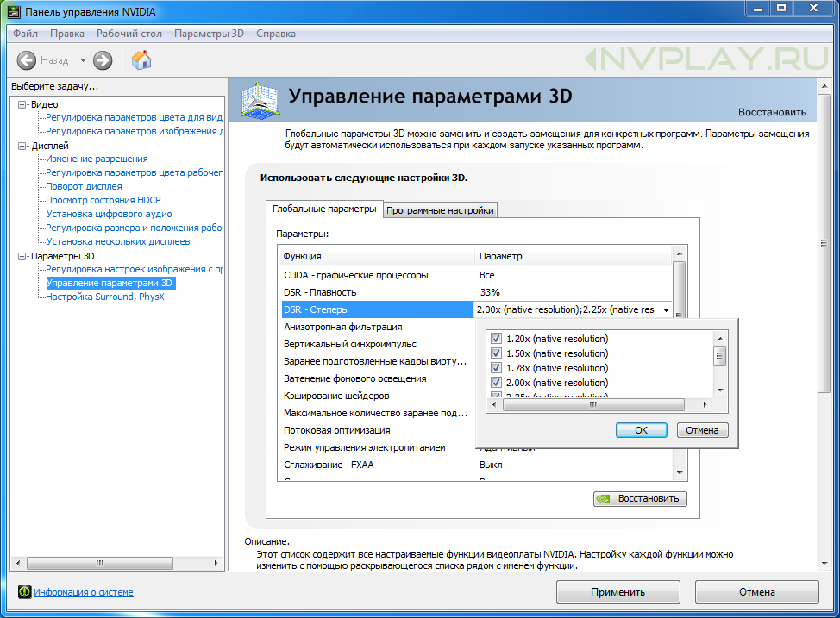Screen dimensions: 840x618
Task: Select Режим управления электропитанием row
Action: coord(378,447)
